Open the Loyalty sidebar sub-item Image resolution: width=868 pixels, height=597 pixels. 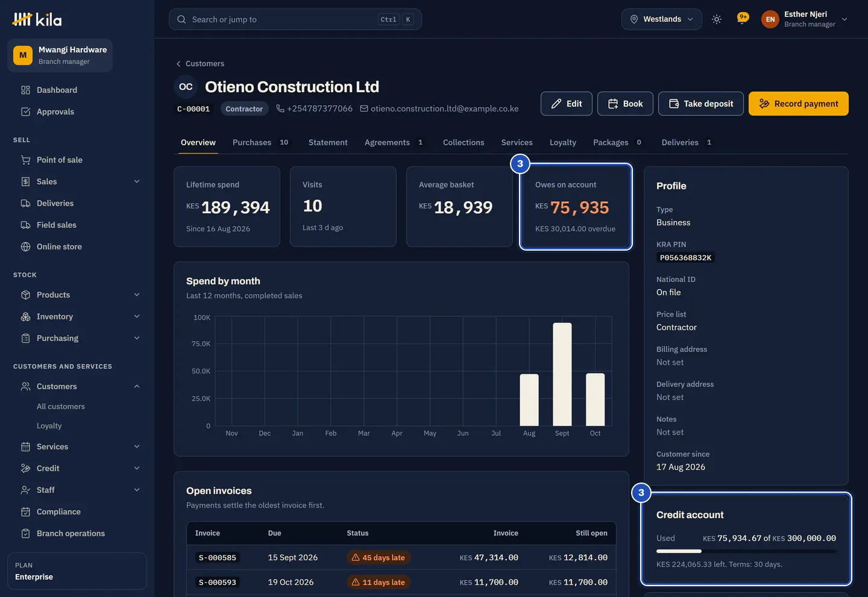point(49,426)
